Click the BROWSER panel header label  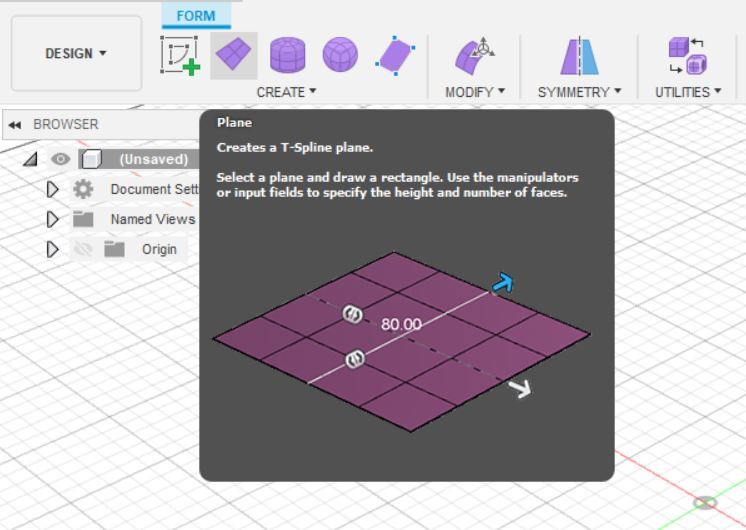[66, 124]
